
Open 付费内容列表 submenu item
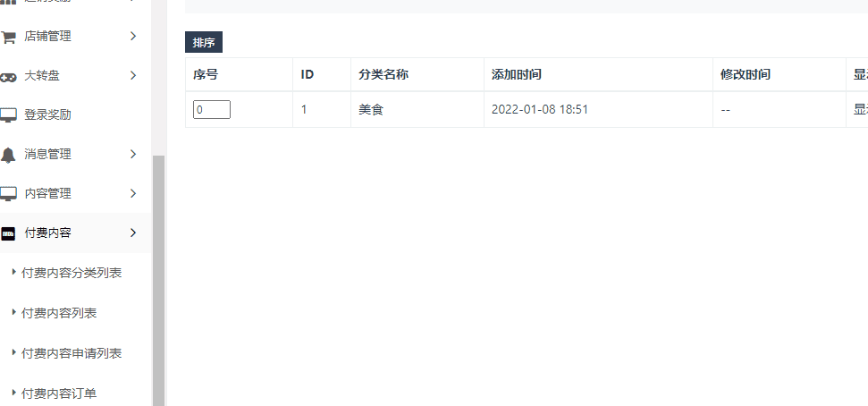click(x=59, y=313)
